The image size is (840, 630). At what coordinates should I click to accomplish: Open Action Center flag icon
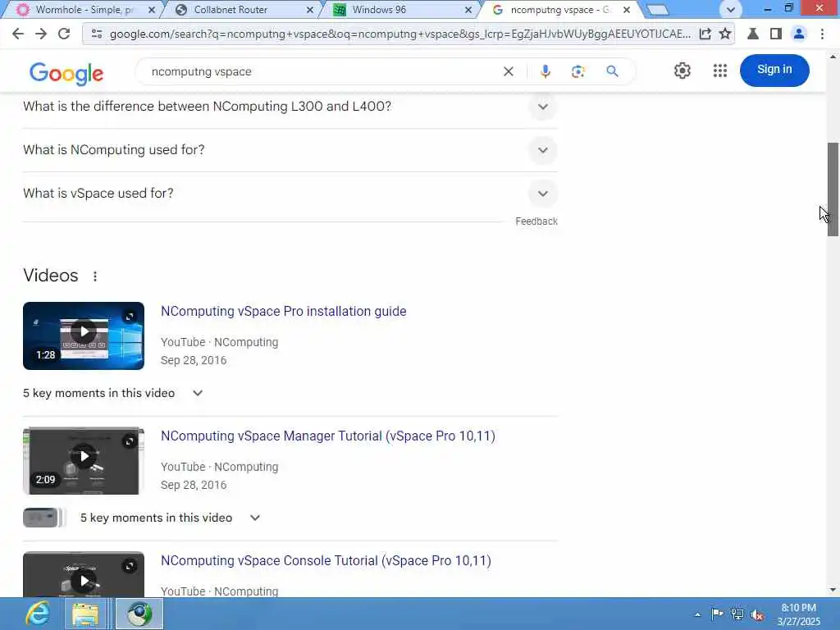[717, 614]
